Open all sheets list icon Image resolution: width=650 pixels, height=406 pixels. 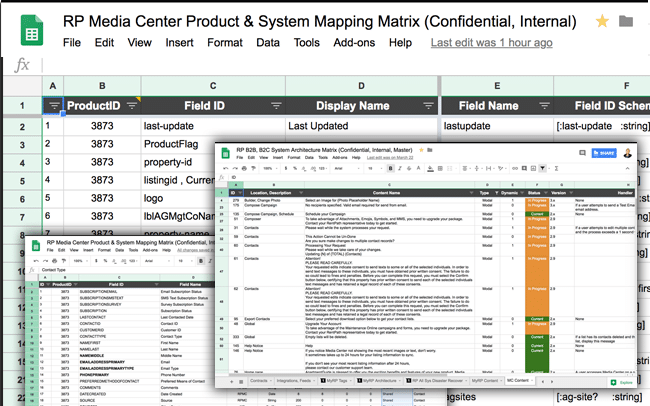241,382
